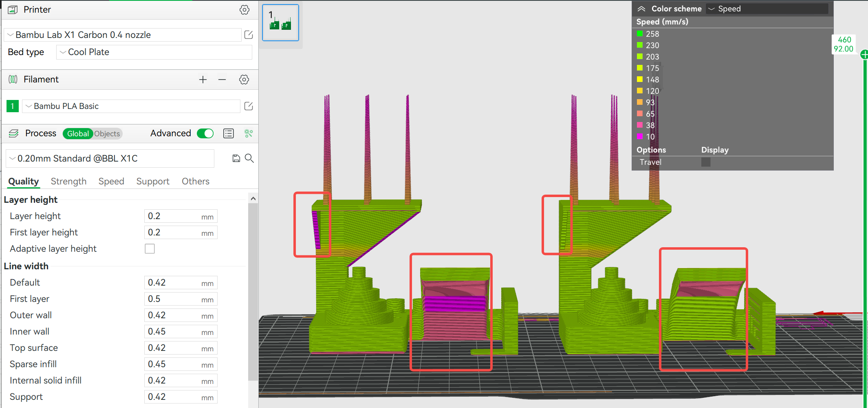Click the First layer line width field
868x408 pixels.
coord(181,299)
